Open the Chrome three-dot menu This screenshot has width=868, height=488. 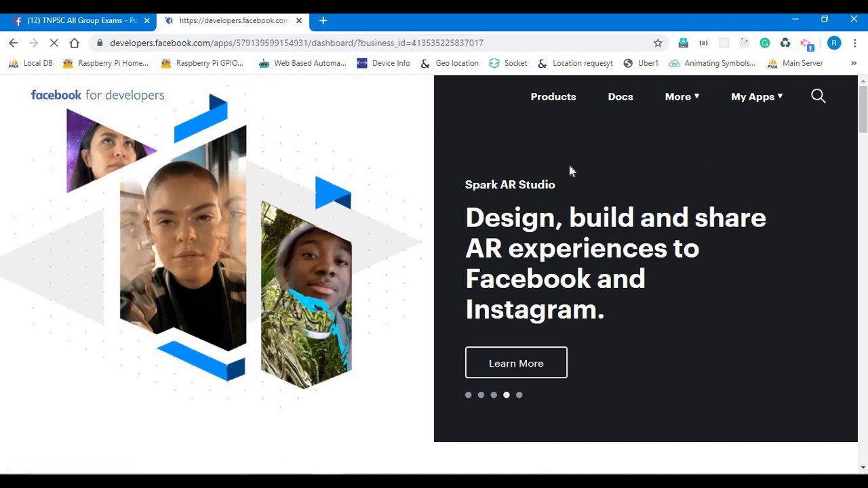(854, 43)
